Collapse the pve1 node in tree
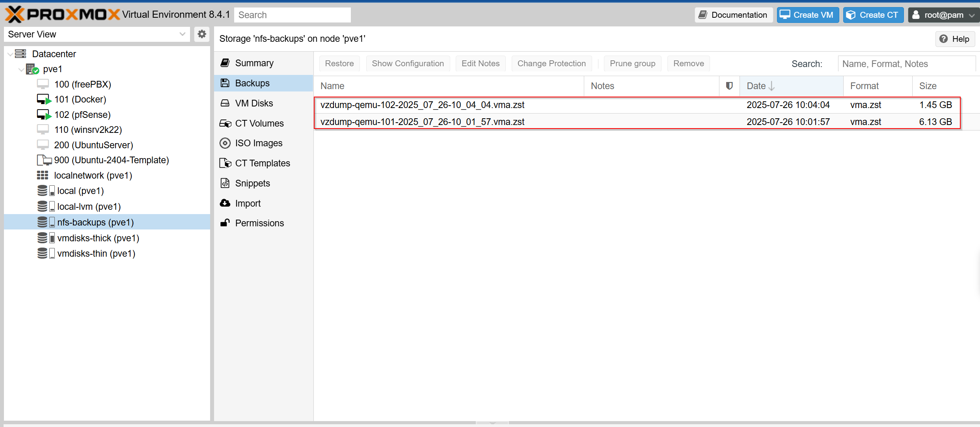This screenshot has height=427, width=980. coord(21,69)
